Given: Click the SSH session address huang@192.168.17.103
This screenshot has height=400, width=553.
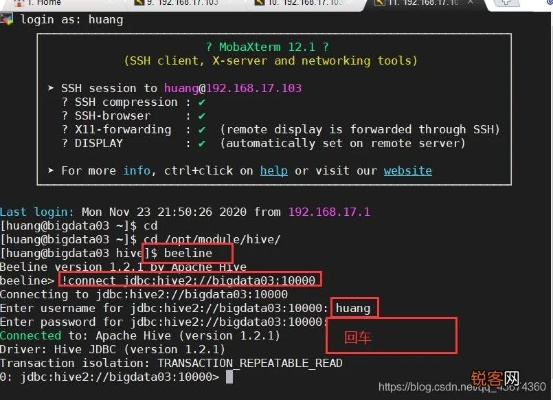Looking at the screenshot, I should (x=233, y=88).
